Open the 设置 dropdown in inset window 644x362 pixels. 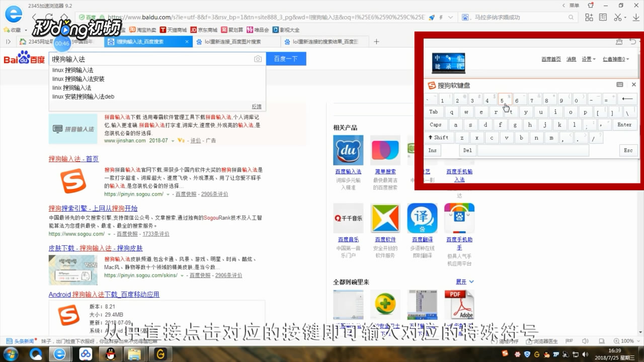click(x=588, y=59)
